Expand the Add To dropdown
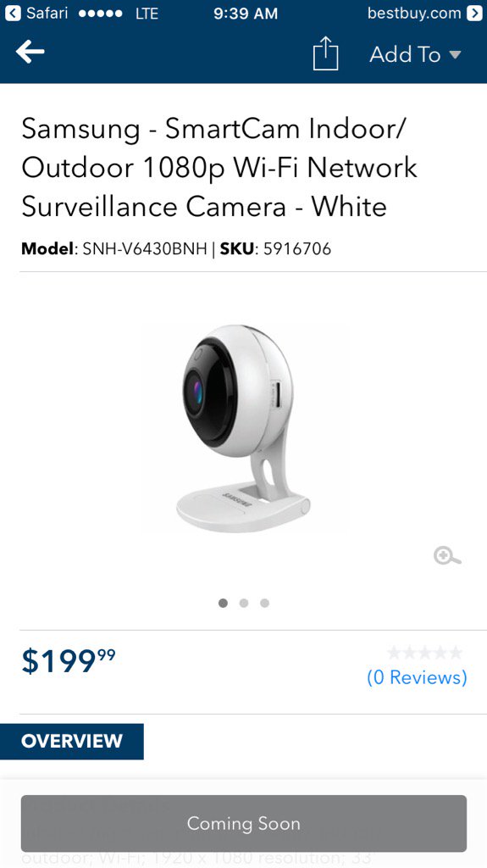This screenshot has width=487, height=868. 415,54
